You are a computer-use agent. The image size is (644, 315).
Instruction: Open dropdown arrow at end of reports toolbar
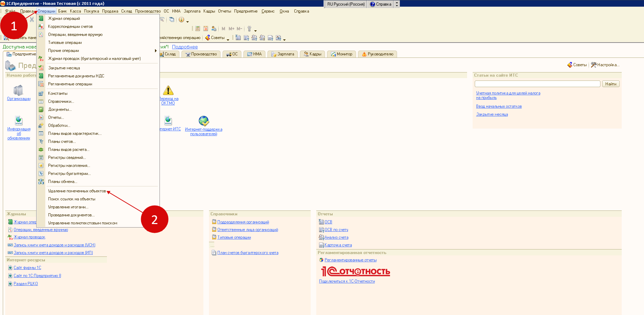coord(284,40)
